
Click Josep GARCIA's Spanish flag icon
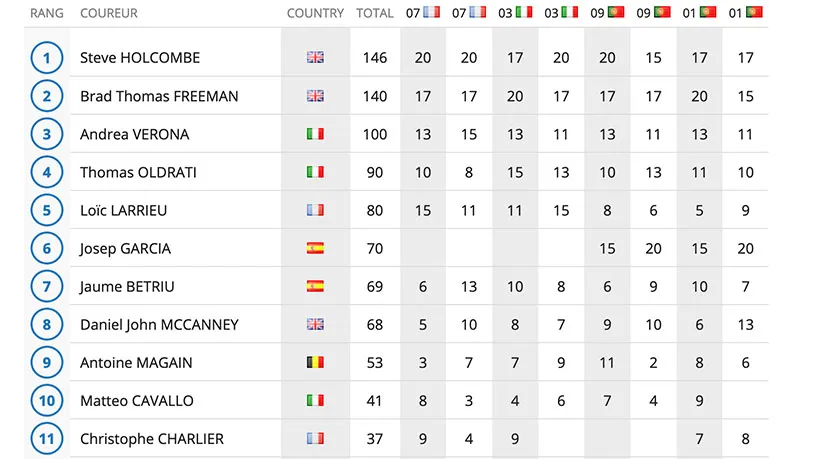tap(315, 248)
